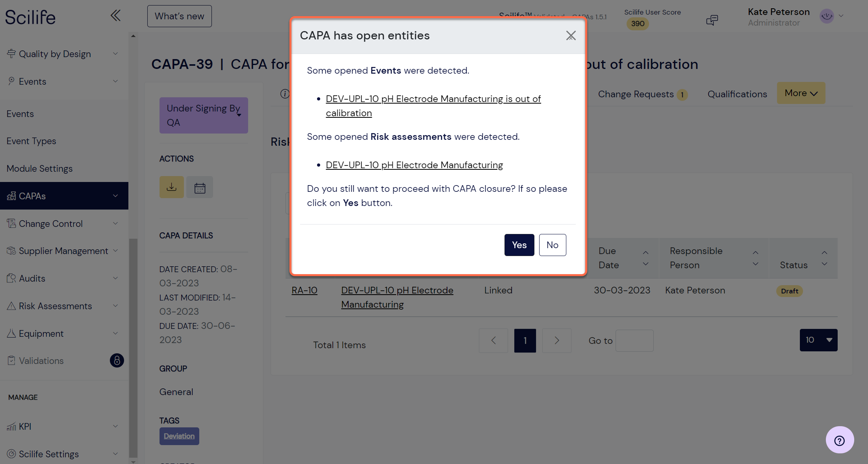This screenshot has height=464, width=868.
Task: Click the Supplier Management sidebar icon
Action: 11,251
